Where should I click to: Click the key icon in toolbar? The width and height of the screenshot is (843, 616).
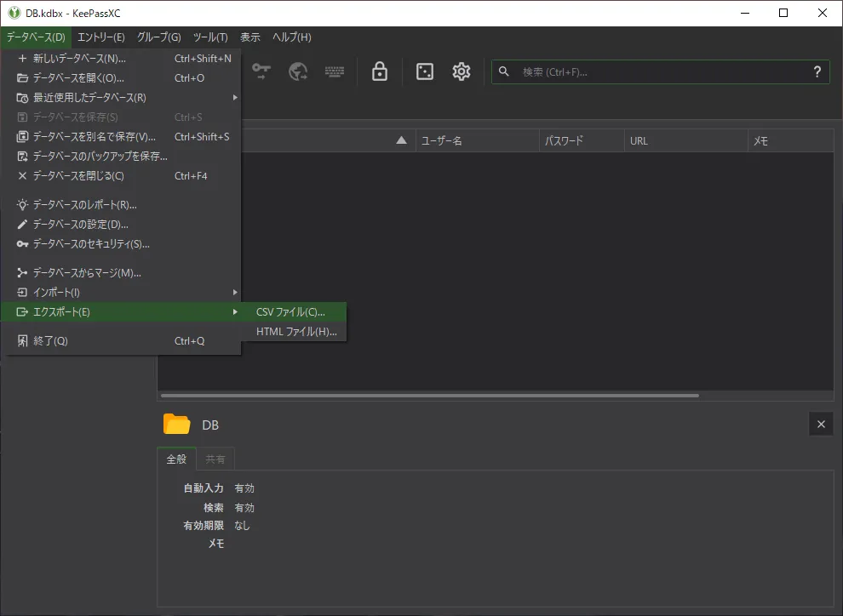pos(261,71)
